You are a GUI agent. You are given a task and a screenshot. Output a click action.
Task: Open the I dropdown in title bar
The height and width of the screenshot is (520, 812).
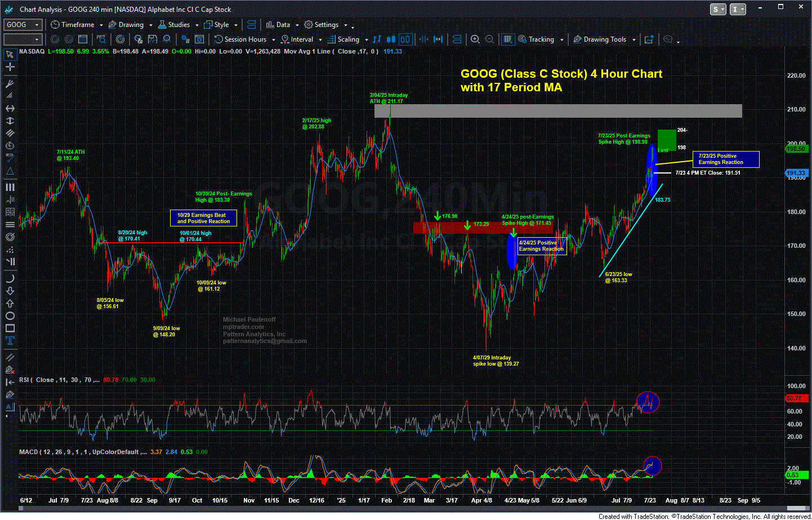[x=738, y=9]
